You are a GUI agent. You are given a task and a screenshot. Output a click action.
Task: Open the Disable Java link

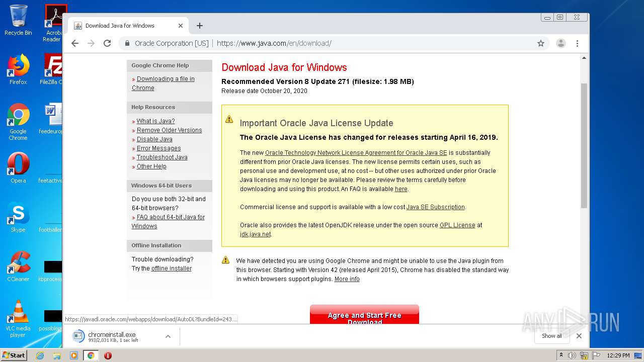pos(154,139)
